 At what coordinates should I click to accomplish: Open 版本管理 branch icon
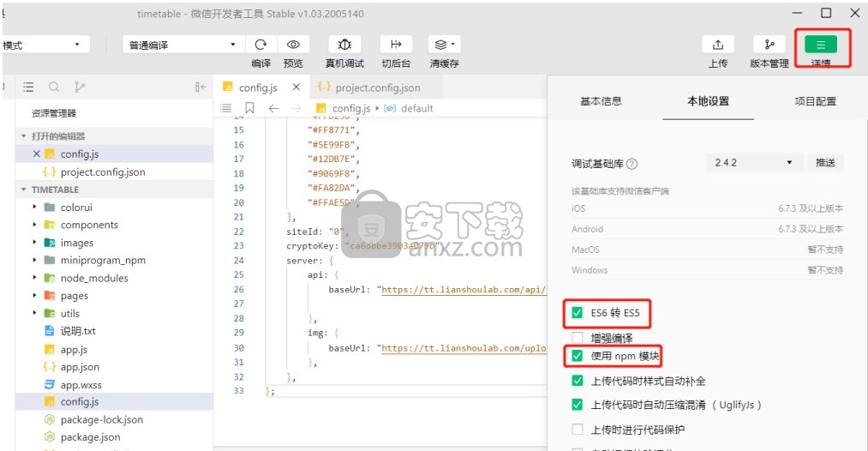(x=769, y=45)
